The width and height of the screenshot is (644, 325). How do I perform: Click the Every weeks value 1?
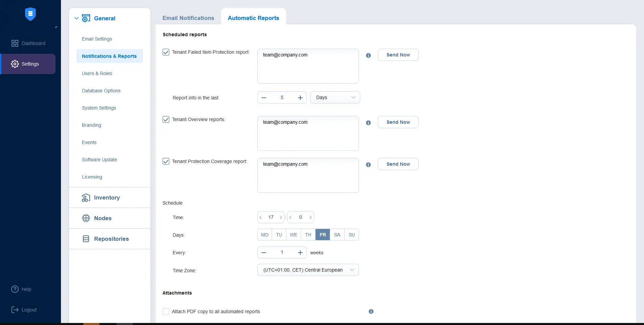282,253
